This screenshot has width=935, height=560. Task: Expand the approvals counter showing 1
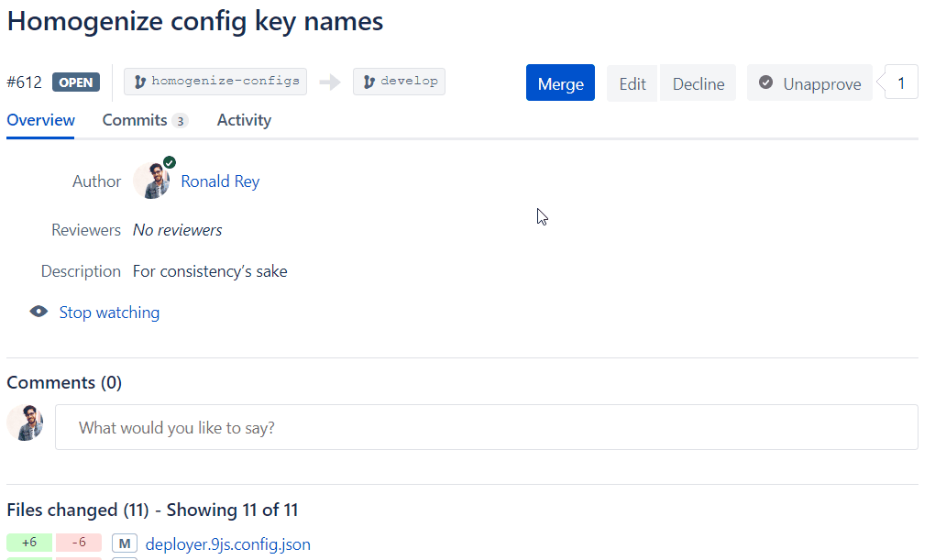pyautogui.click(x=899, y=82)
